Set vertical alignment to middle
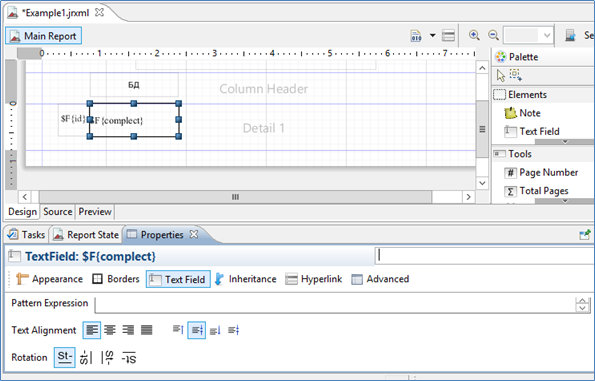 coord(197,330)
